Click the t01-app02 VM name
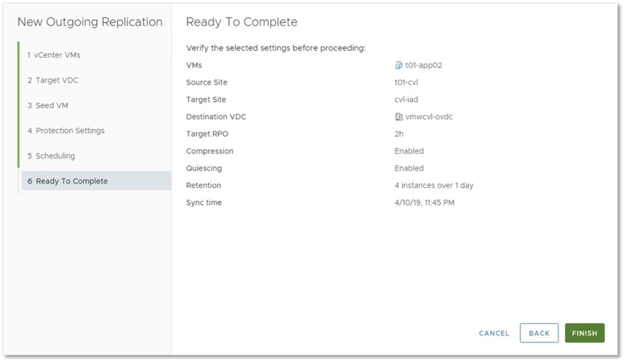This screenshot has height=364, width=626. 423,65
